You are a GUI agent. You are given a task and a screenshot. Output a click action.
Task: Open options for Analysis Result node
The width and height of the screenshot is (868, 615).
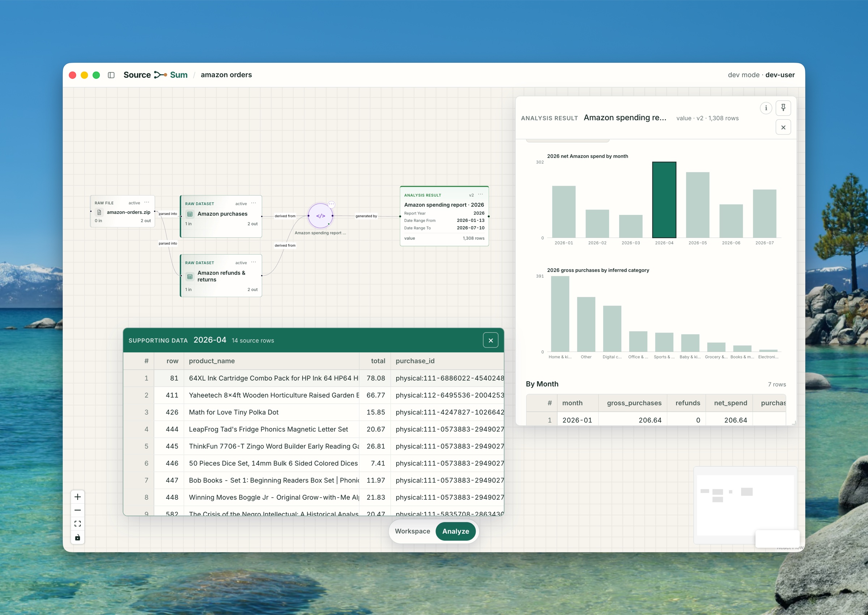(480, 195)
